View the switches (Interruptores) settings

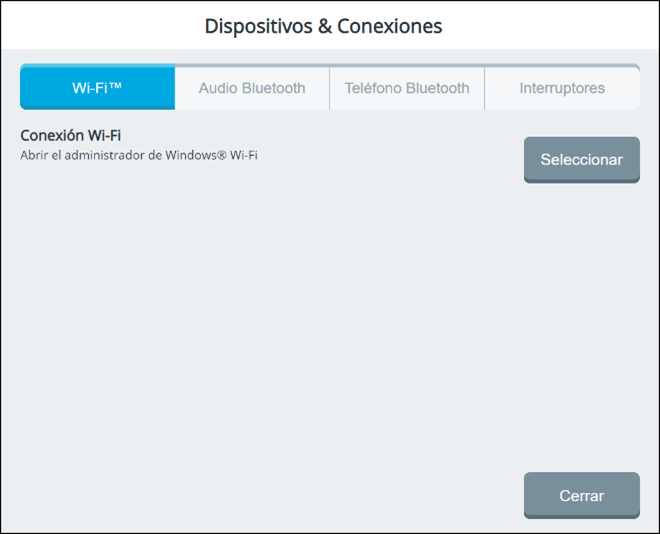[x=562, y=88]
